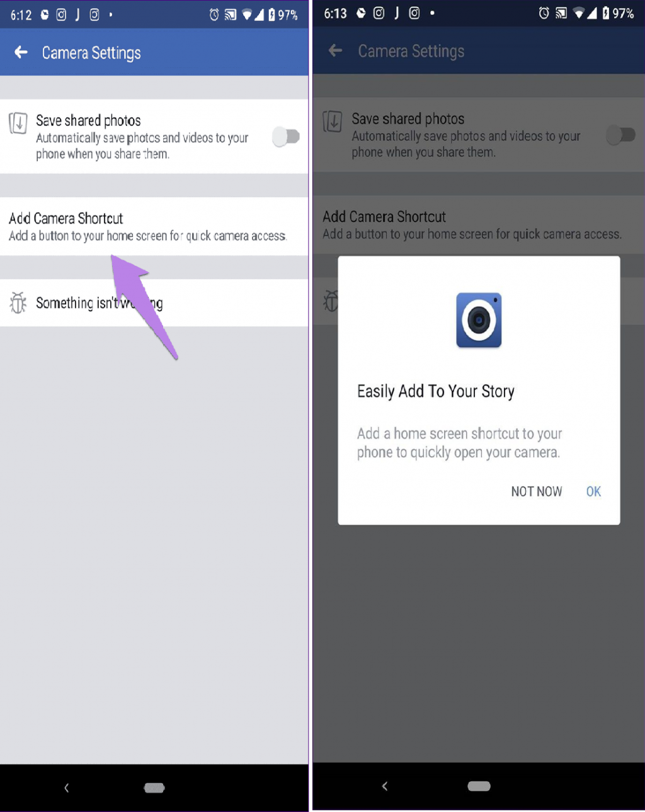Click the 6:13 clock in status bar
This screenshot has height=812, width=645.
pos(335,13)
